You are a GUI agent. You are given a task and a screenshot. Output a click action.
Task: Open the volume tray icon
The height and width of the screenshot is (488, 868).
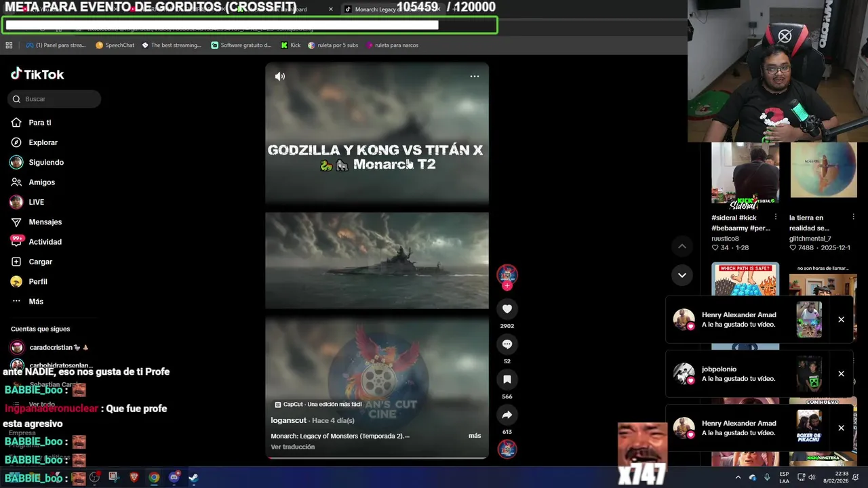[812, 477]
